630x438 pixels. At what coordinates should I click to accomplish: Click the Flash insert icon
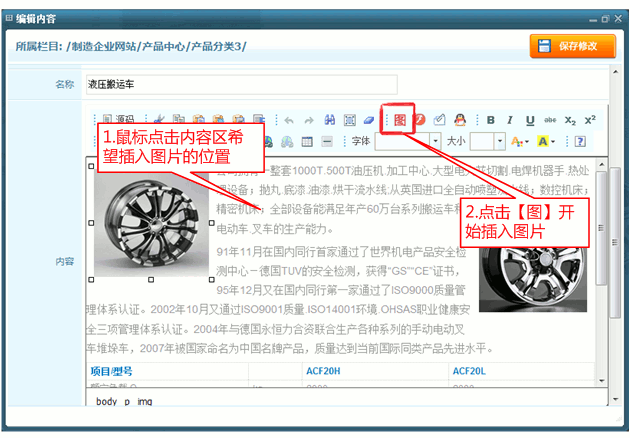tap(420, 120)
